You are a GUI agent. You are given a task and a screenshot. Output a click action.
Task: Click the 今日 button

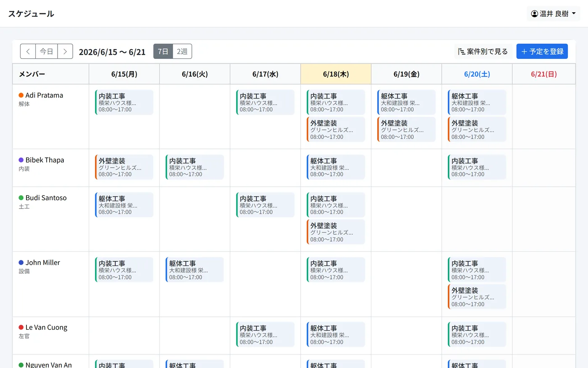(x=47, y=51)
